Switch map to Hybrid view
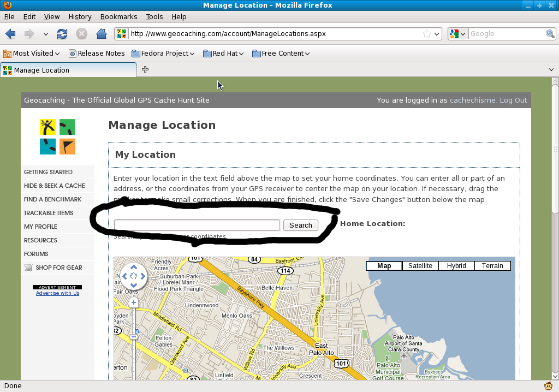Screen dimensions: 559x392 tap(456, 266)
